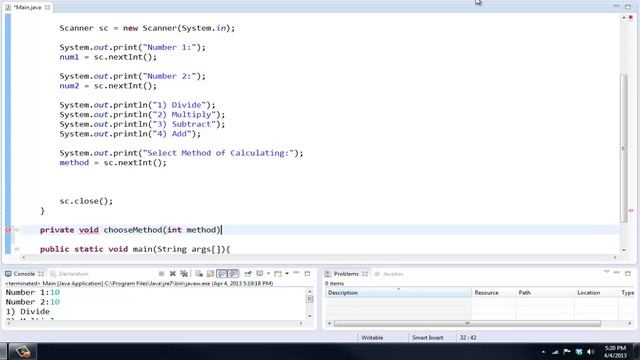Sort Problems by Location column
The width and height of the screenshot is (640, 360).
pos(596,293)
